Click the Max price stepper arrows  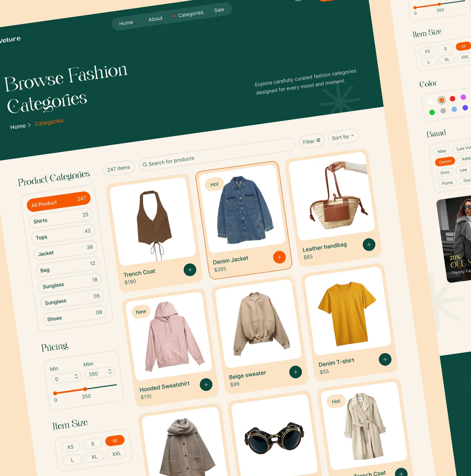tap(110, 371)
